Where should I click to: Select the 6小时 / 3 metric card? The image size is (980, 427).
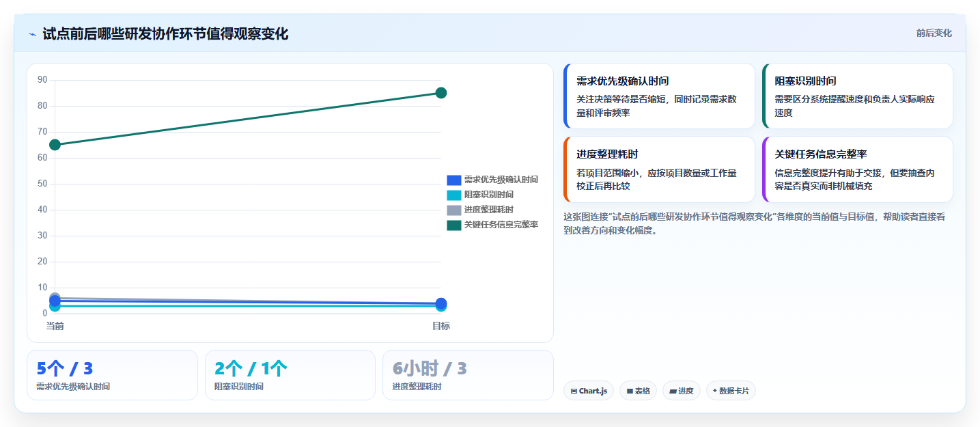pyautogui.click(x=468, y=375)
